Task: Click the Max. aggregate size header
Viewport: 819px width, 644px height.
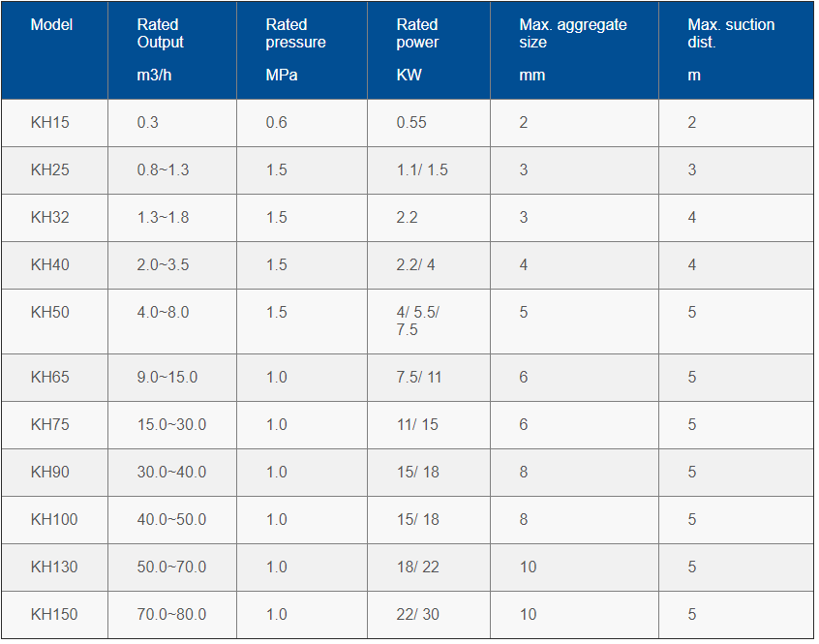Action: (574, 50)
